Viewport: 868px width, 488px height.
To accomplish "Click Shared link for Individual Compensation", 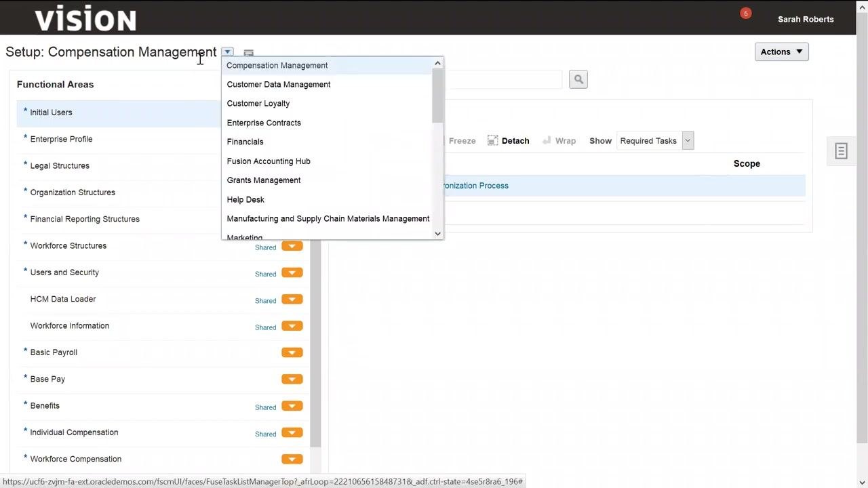I will pos(265,434).
